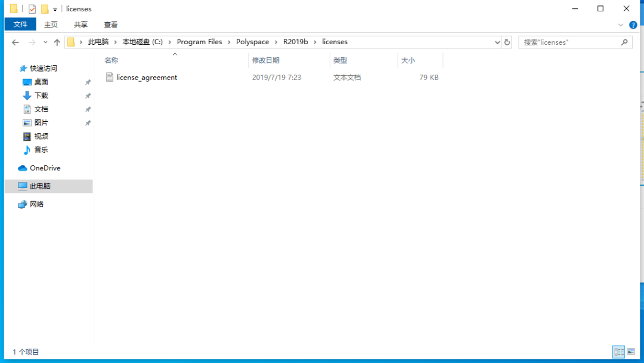This screenshot has width=644, height=363.
Task: Select OneDrive in navigation pane
Action: (x=45, y=168)
